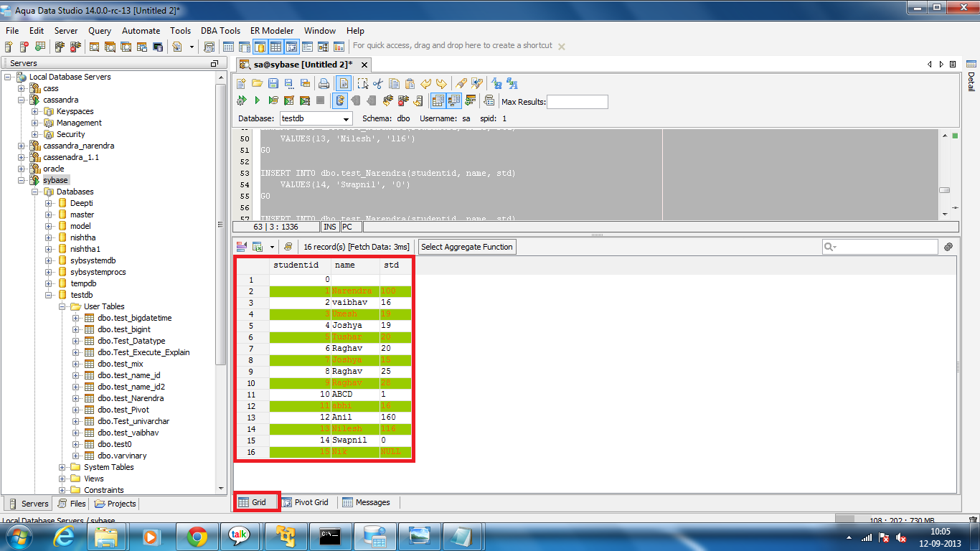
Task: Click the Redo yellow arrow icon
Action: [441, 83]
